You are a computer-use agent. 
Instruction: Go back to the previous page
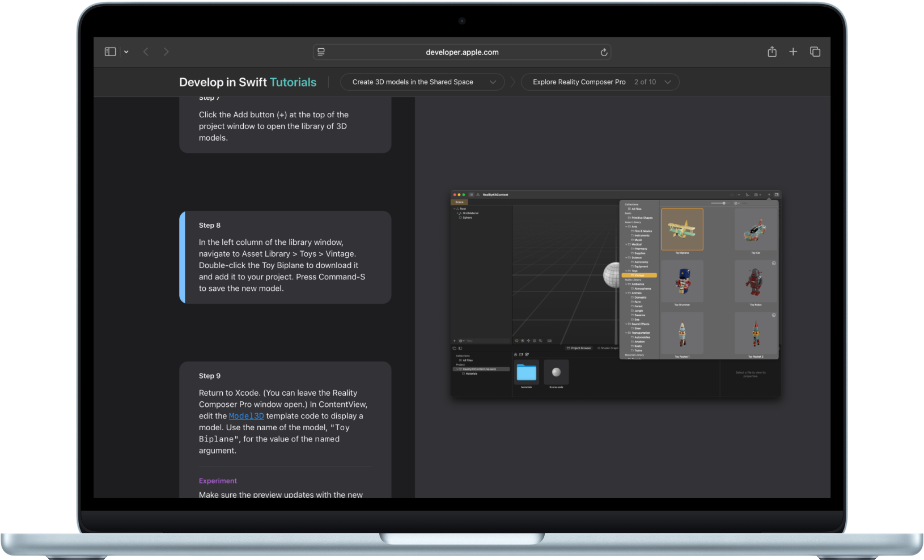(146, 52)
